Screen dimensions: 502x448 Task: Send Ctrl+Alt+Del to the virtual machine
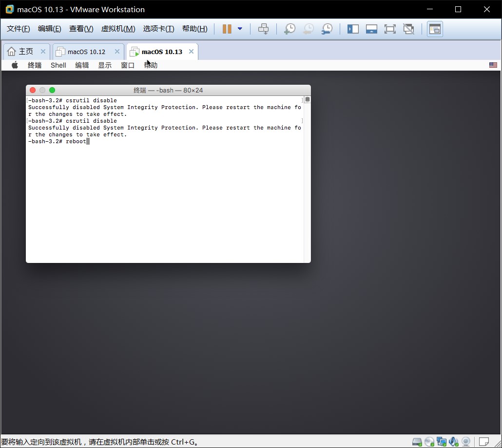pyautogui.click(x=263, y=29)
